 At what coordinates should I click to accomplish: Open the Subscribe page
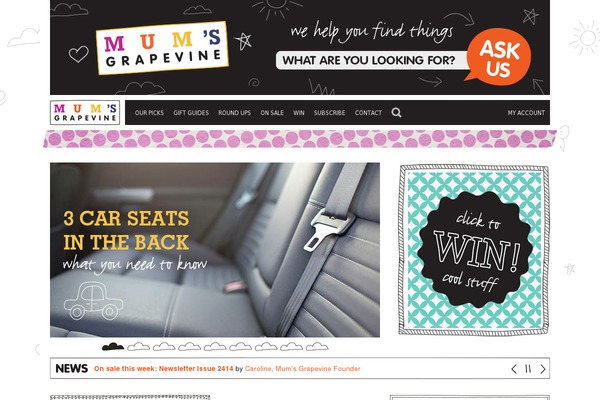pyautogui.click(x=329, y=113)
